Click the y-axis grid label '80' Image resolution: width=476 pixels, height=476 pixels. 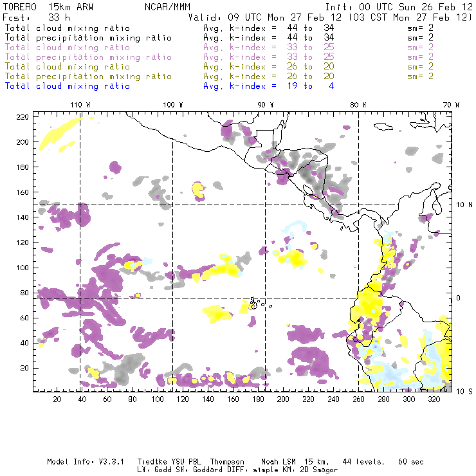click(25, 293)
